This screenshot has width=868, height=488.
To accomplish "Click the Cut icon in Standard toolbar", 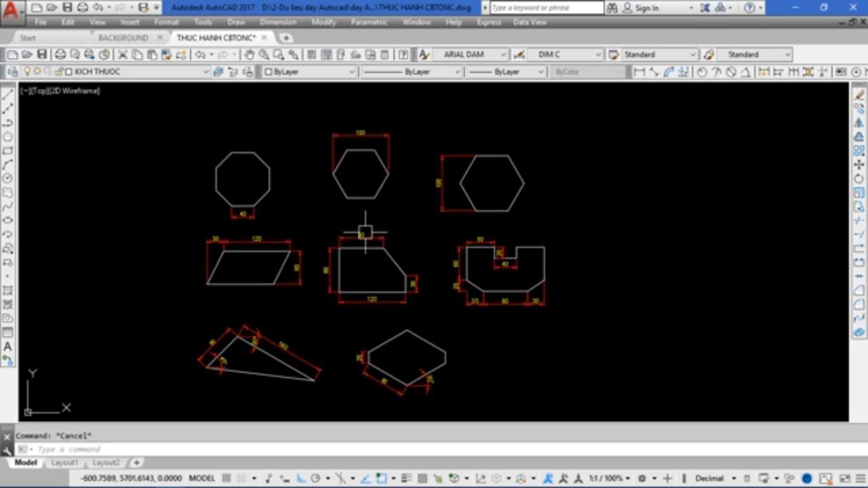I will point(123,54).
